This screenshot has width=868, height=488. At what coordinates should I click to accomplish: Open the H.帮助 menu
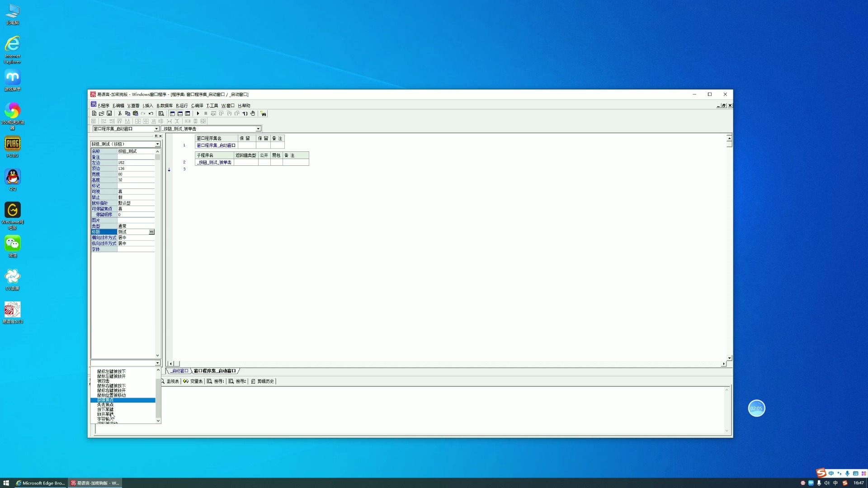coord(244,105)
